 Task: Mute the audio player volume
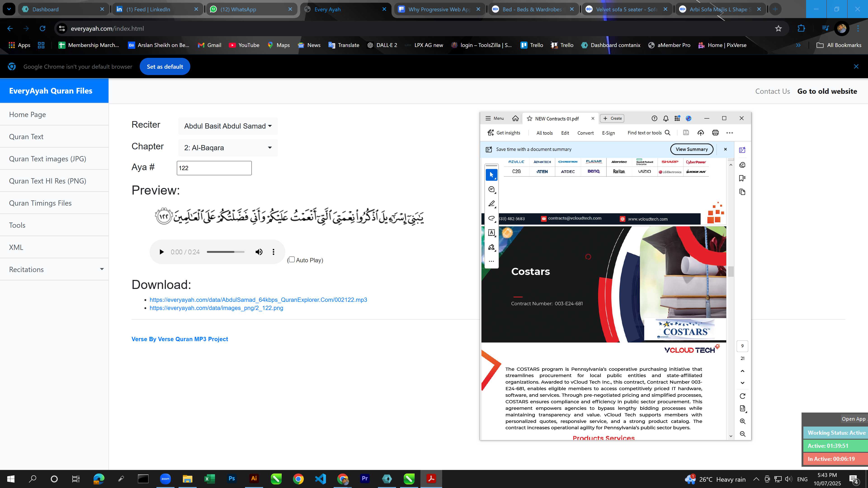[259, 252]
